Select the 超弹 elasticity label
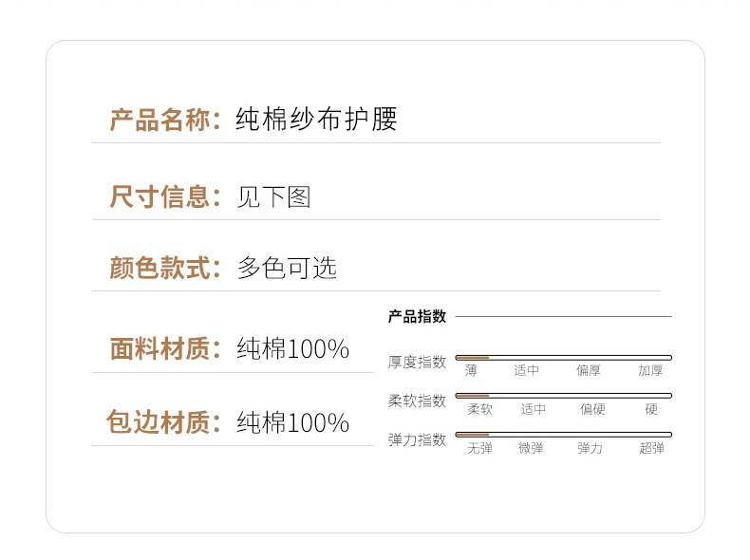The image size is (750, 560). [651, 448]
